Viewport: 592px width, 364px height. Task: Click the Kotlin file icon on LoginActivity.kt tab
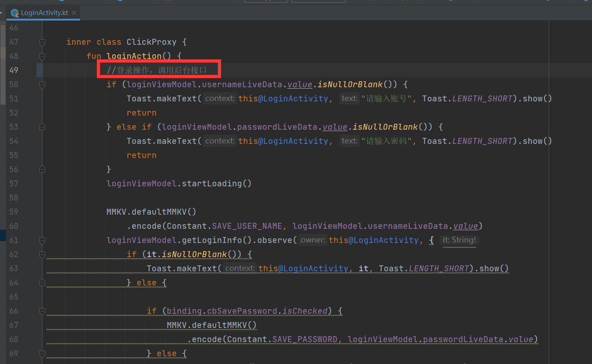point(15,13)
